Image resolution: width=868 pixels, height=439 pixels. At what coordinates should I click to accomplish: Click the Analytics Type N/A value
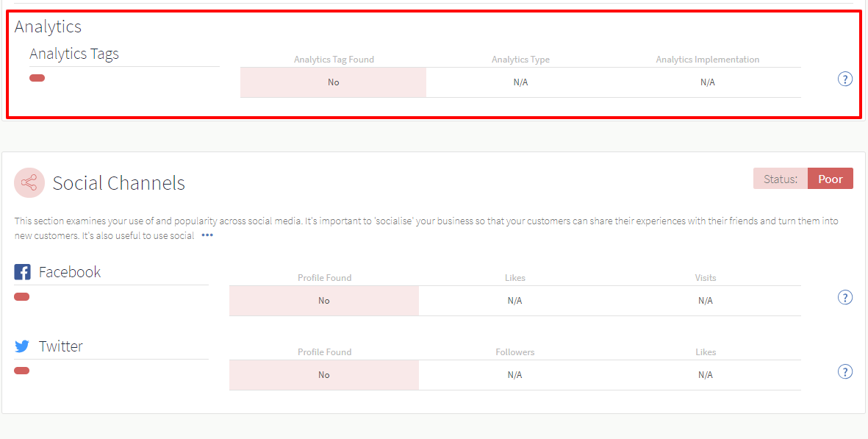point(520,82)
